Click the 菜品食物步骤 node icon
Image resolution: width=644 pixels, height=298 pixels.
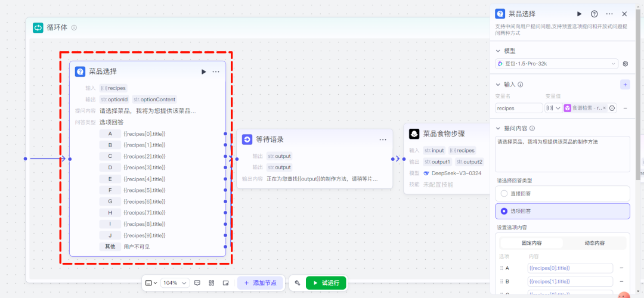tap(414, 134)
